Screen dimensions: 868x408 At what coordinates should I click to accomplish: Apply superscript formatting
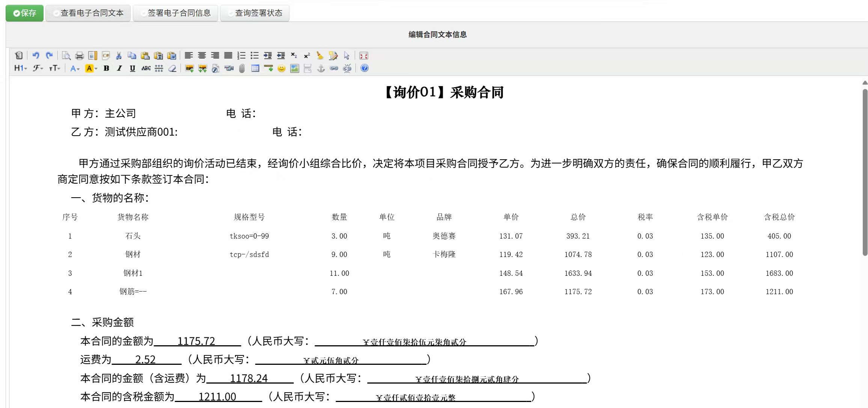click(307, 55)
